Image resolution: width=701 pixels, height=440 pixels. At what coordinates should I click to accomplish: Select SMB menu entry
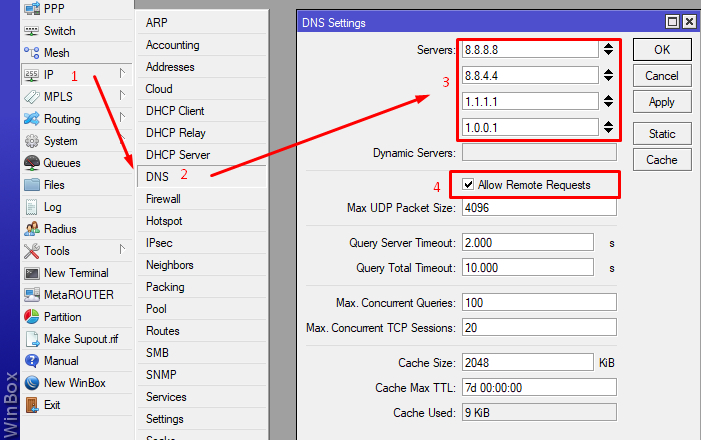[x=202, y=352]
